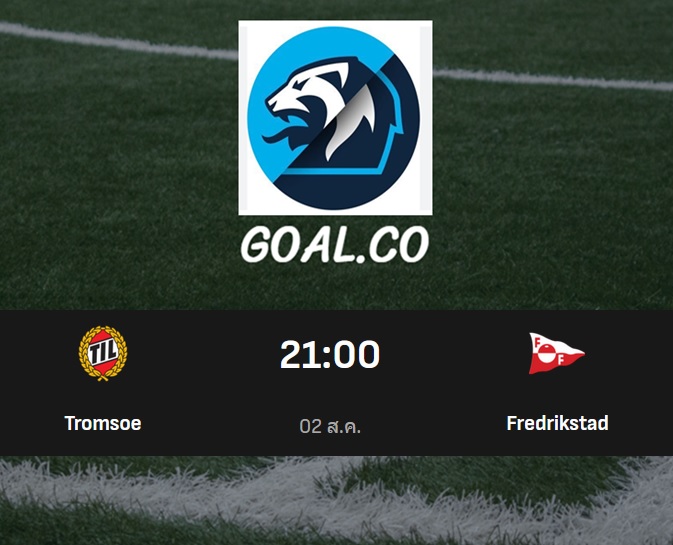Open the Fredrikstad red pennant crest
This screenshot has width=673, height=545.
point(556,353)
